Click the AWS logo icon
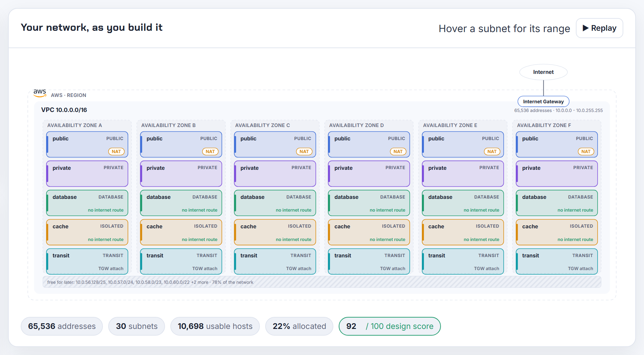This screenshot has width=644, height=355. [x=40, y=93]
